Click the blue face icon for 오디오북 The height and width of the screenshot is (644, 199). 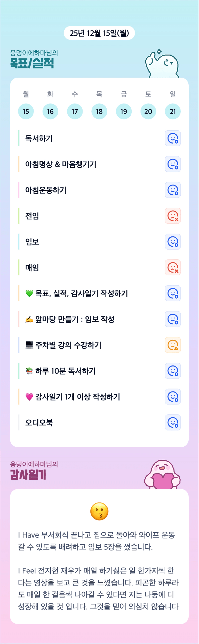[173, 423]
